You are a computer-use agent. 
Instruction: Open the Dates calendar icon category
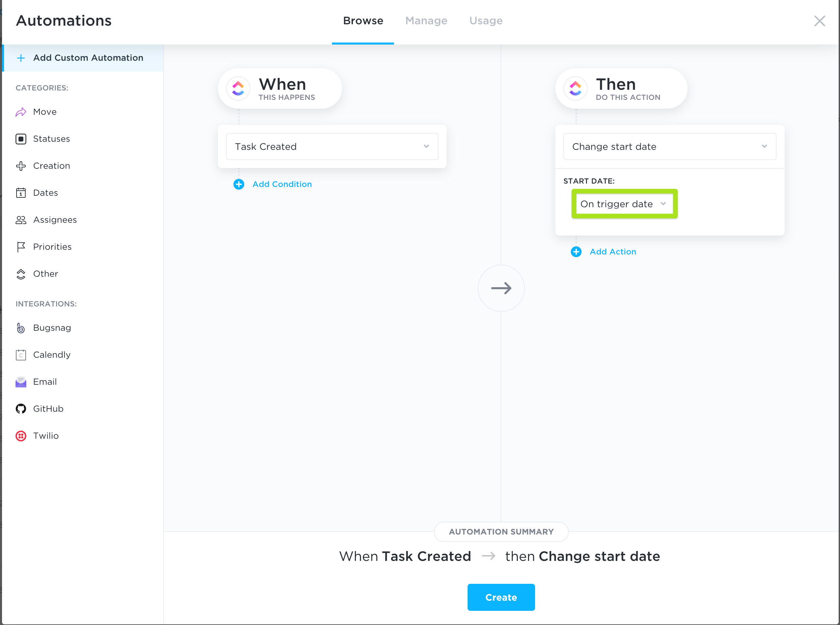[21, 193]
